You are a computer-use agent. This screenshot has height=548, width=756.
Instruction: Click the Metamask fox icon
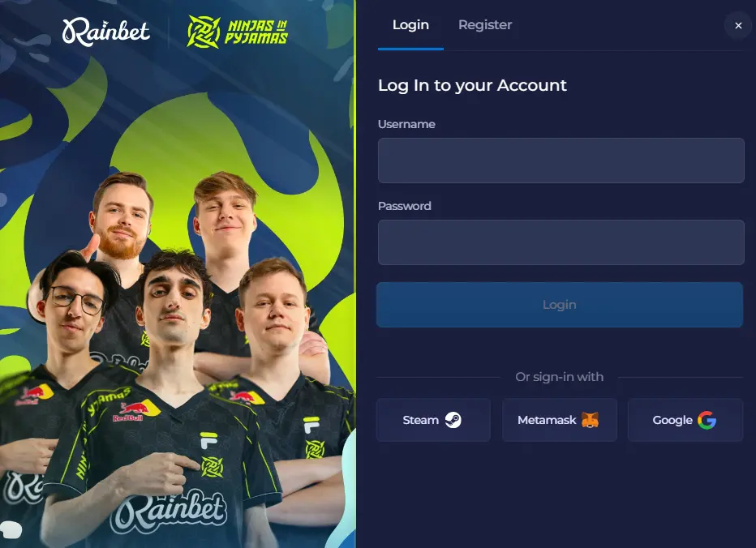coord(591,420)
